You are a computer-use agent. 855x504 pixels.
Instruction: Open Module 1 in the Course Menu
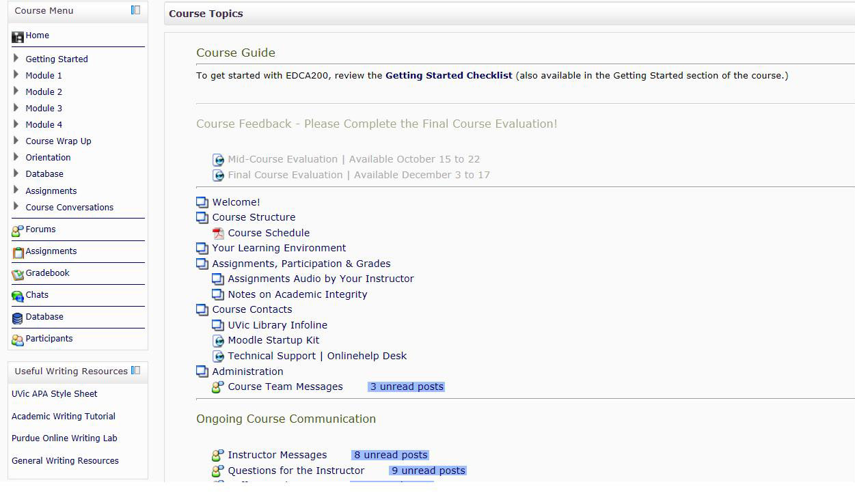44,76
